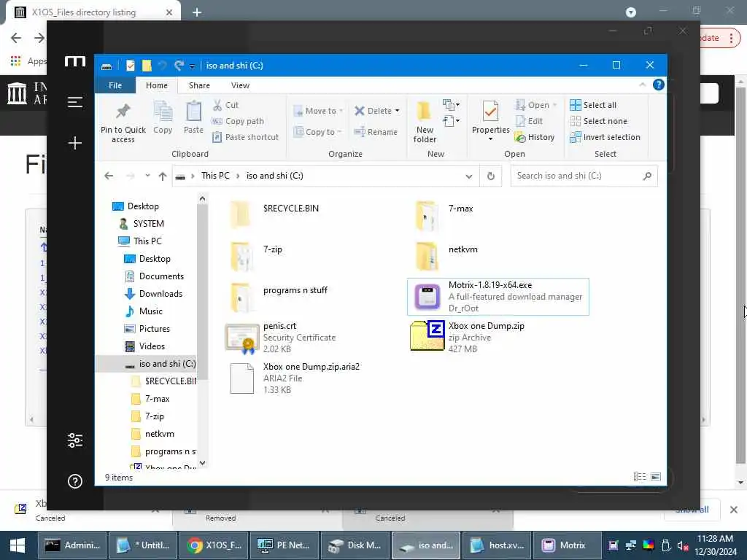Expand Properties dropdown arrow

(x=491, y=139)
